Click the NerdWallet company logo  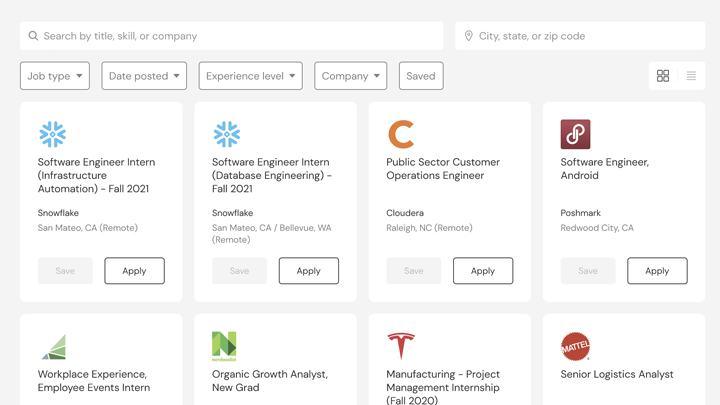coord(224,346)
